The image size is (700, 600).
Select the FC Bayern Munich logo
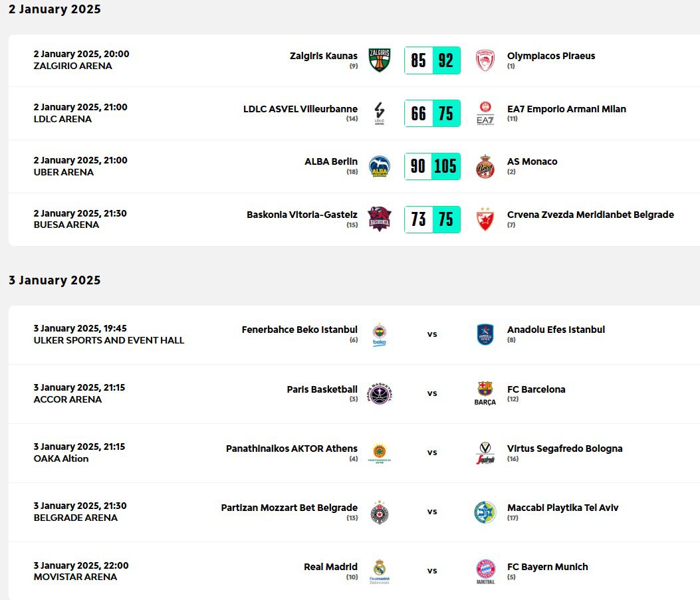485,571
